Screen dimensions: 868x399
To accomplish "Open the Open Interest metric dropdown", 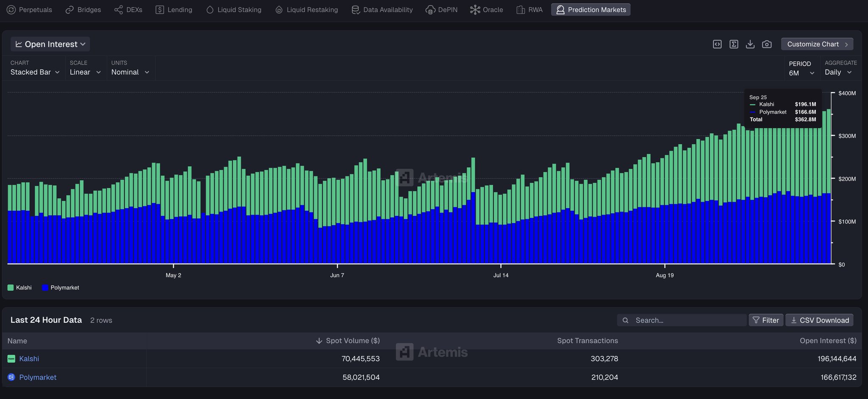I will [50, 44].
